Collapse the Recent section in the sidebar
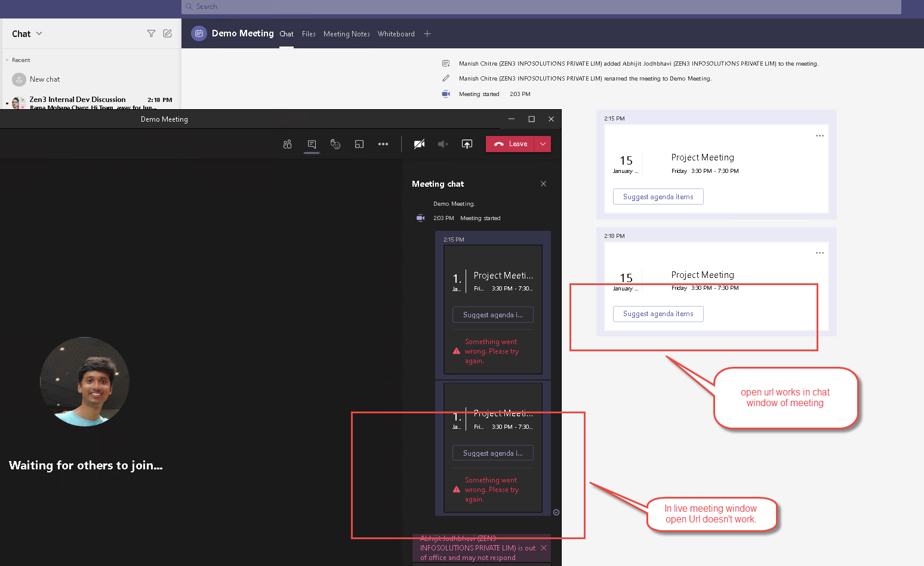This screenshot has width=924, height=566. pyautogui.click(x=7, y=60)
